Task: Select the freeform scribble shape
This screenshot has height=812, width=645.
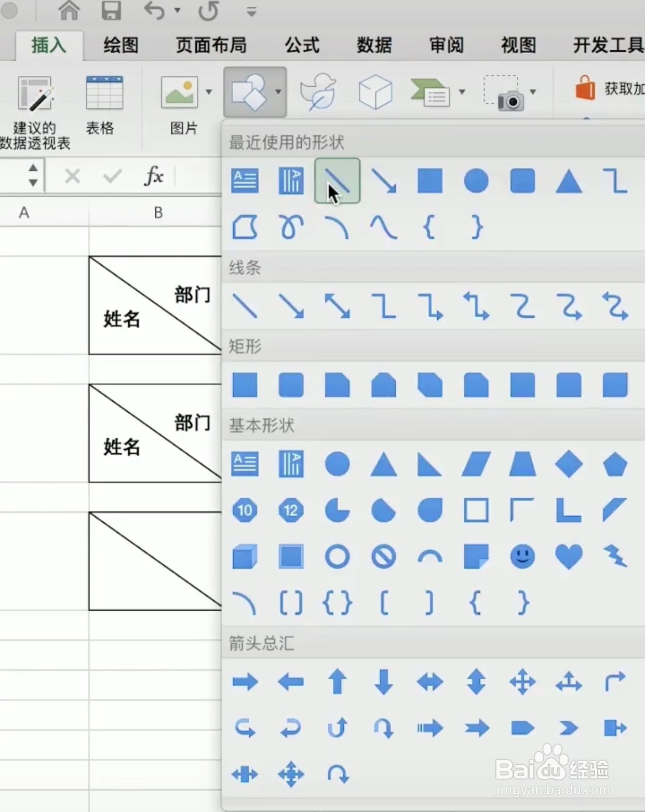Action: pyautogui.click(x=291, y=227)
